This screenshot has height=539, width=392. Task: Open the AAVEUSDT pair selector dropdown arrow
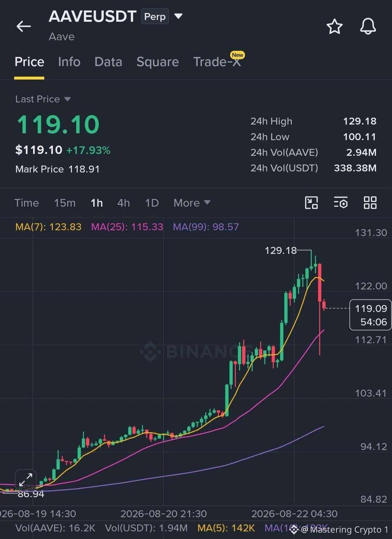(178, 16)
